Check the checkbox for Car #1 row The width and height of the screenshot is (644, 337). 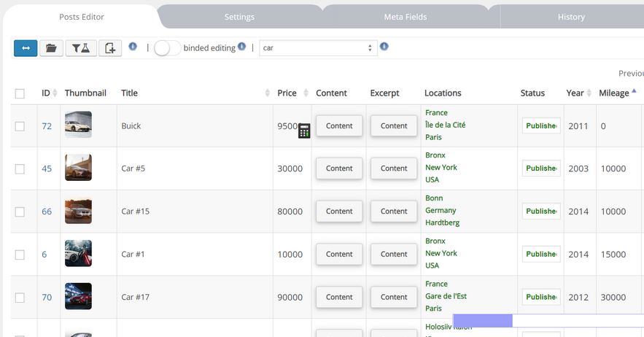click(x=20, y=255)
